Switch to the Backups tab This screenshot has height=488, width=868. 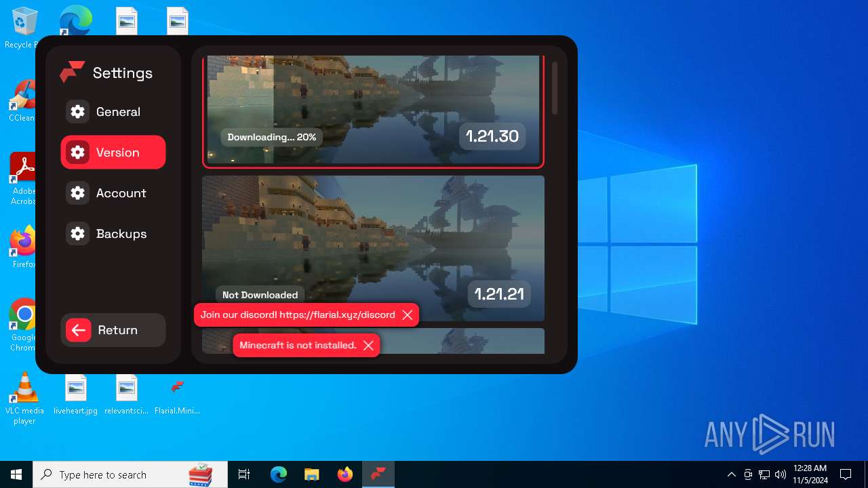point(113,234)
